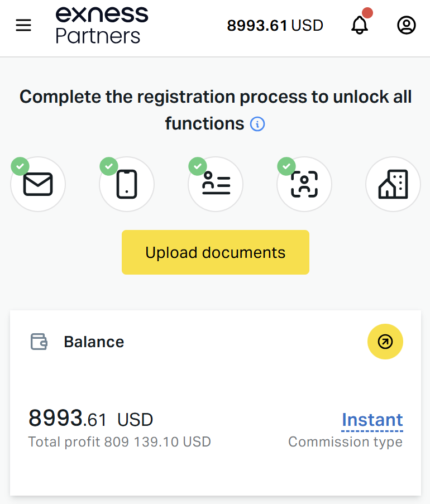The height and width of the screenshot is (504, 430).
Task: Click the green checkmark on the email step
Action: [20, 166]
